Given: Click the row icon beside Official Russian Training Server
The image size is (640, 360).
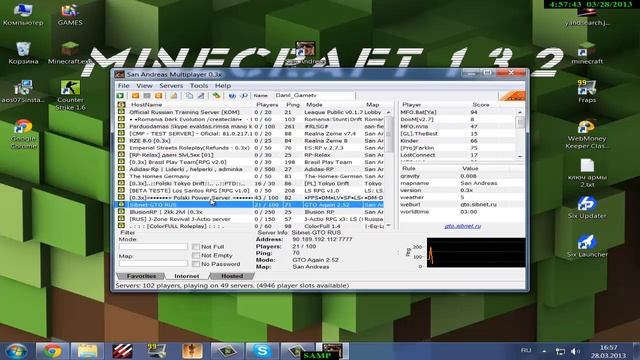Looking at the screenshot, I should point(121,112).
